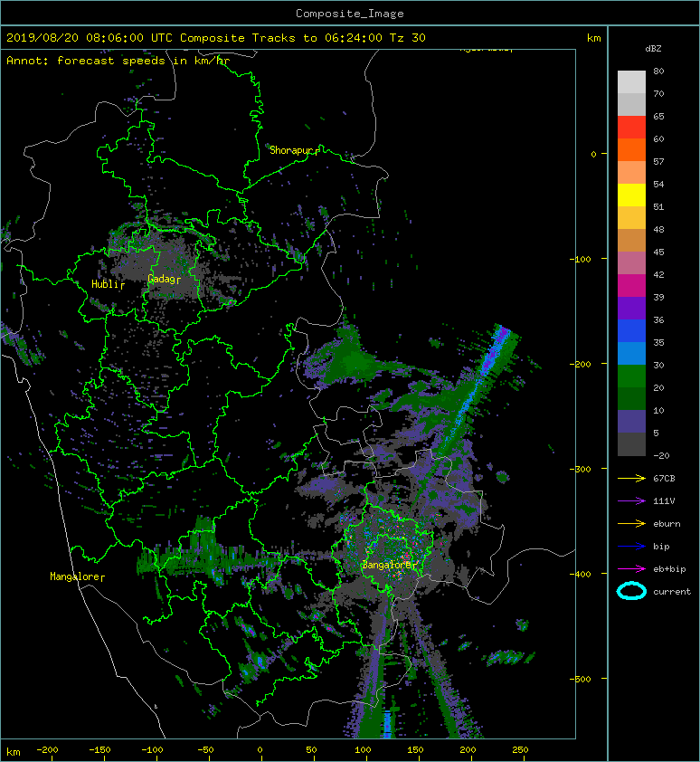Screen dimensions: 700x762
Task: Click the 0 x-axis tick label
Action: (260, 750)
